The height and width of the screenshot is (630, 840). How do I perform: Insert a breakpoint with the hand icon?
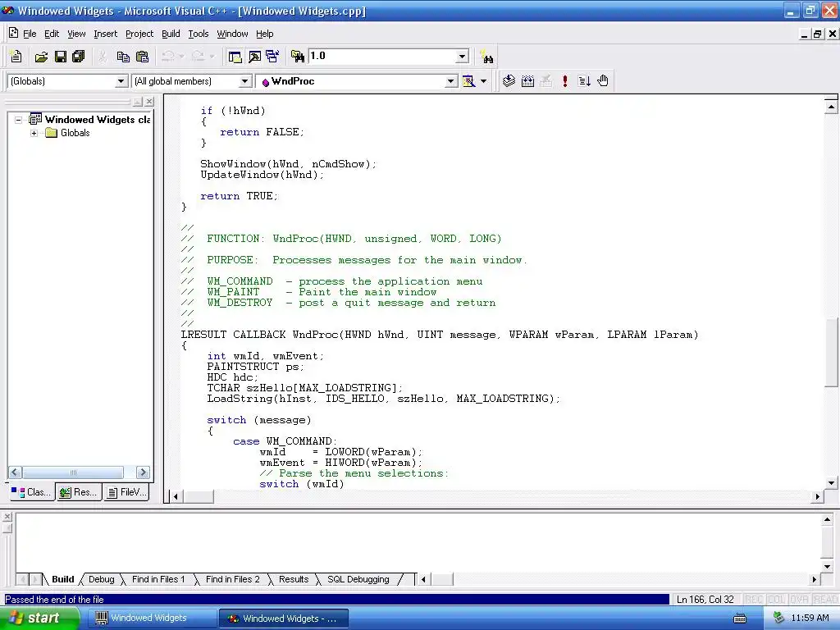(x=603, y=81)
